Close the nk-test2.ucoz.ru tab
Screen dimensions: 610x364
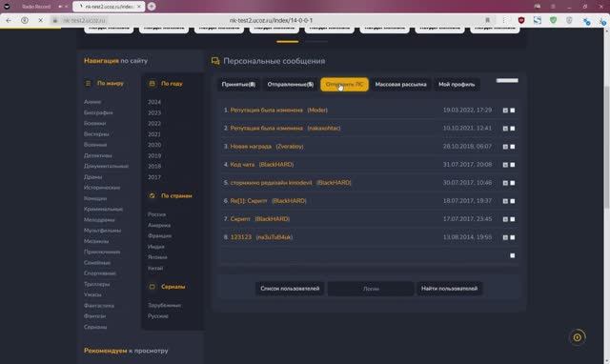tap(139, 7)
